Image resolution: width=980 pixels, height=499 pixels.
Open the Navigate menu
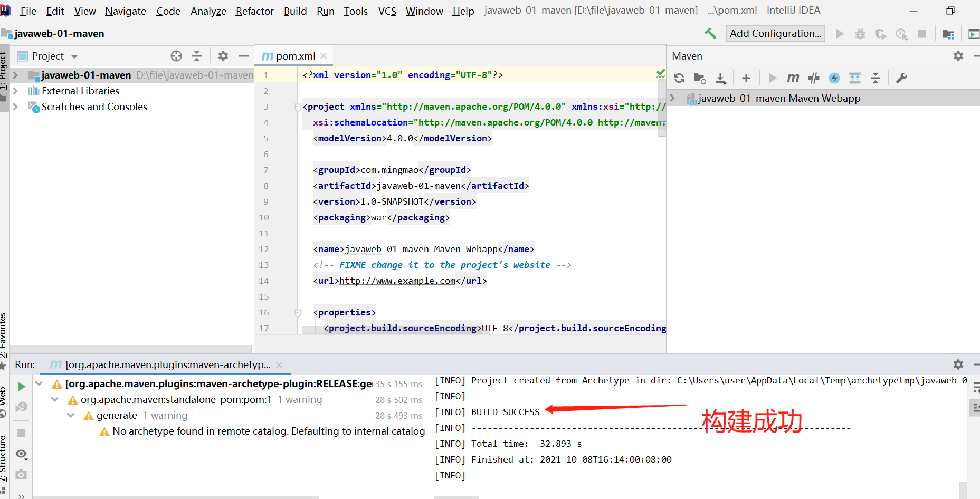click(x=126, y=11)
